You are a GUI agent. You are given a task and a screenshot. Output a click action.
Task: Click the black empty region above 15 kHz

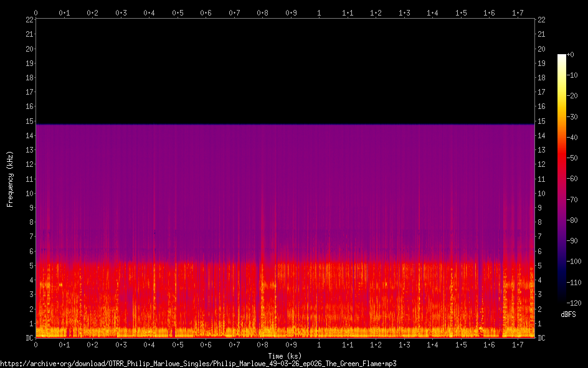click(x=285, y=68)
